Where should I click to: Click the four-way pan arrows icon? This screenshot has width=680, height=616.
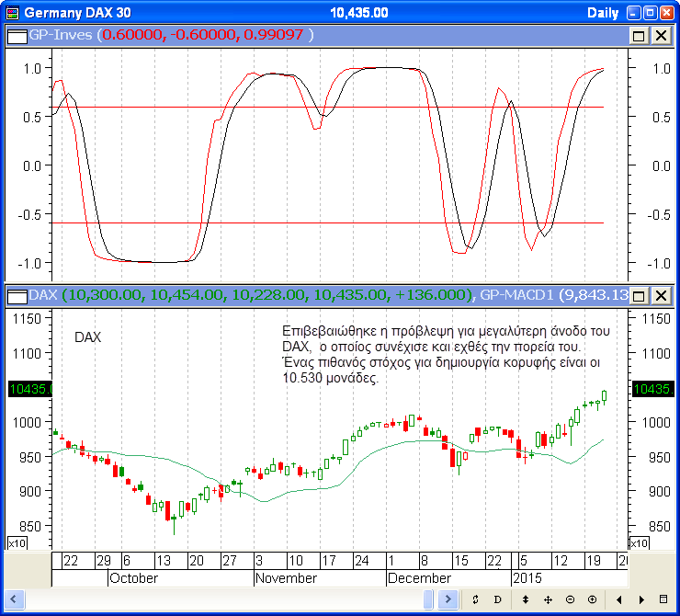pyautogui.click(x=548, y=599)
